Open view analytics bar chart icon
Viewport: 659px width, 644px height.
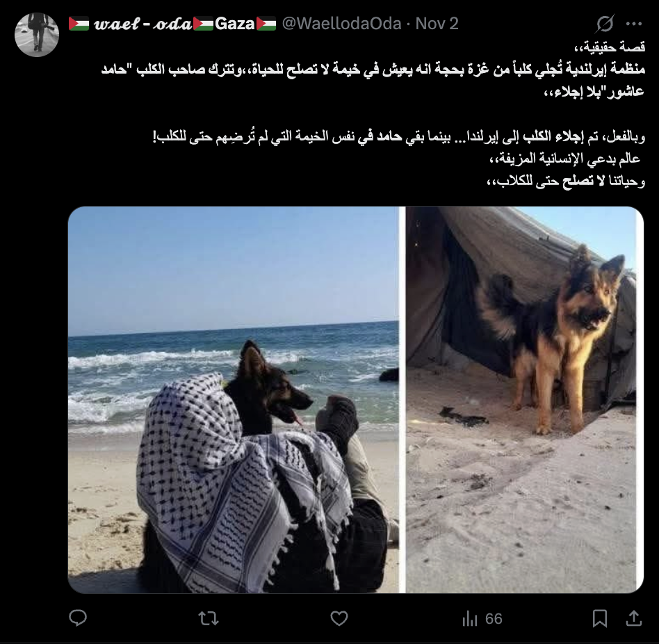[470, 619]
